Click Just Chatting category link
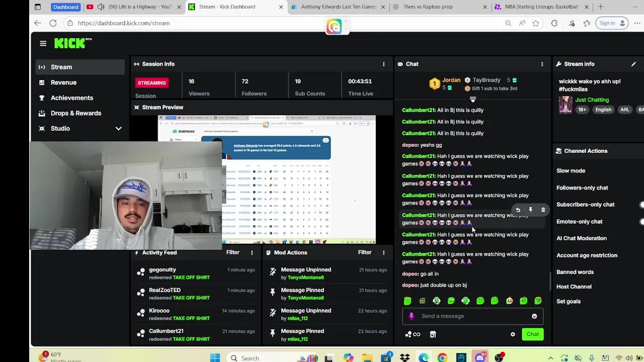644x362 pixels. point(592,100)
